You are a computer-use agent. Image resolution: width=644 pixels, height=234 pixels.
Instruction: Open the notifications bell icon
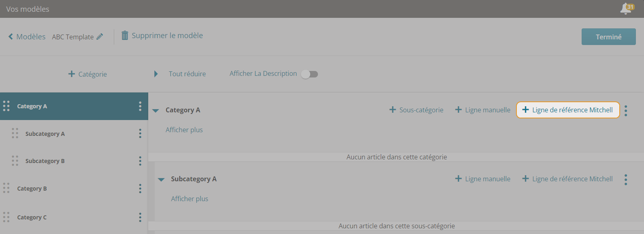pos(626,9)
